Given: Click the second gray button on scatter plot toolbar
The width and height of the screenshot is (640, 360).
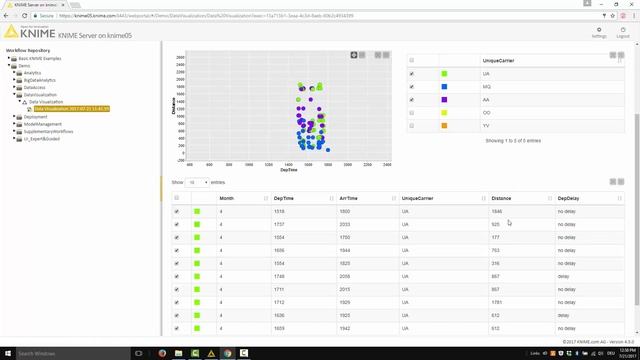Looking at the screenshot, I should pyautogui.click(x=362, y=55).
